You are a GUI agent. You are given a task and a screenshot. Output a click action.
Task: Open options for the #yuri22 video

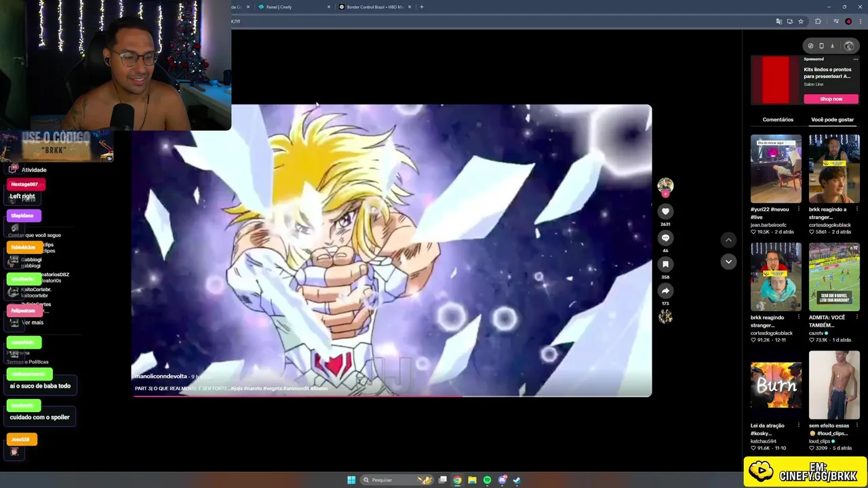click(x=798, y=209)
